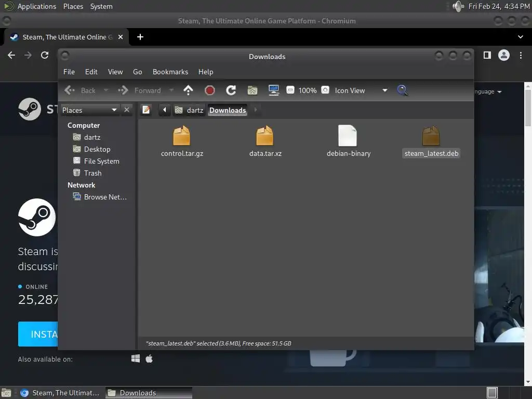Open the Edit menu
The image size is (532, 399).
91,72
